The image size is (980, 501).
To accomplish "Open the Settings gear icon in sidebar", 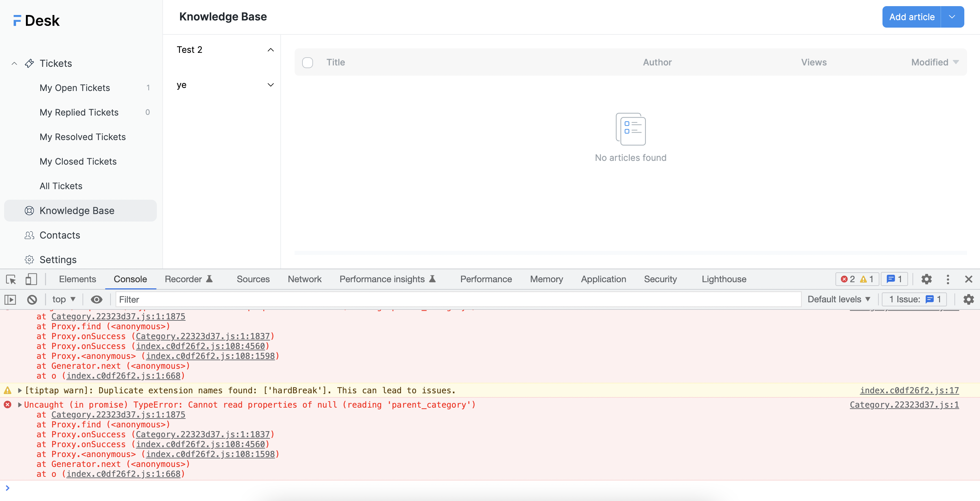I will [29, 260].
